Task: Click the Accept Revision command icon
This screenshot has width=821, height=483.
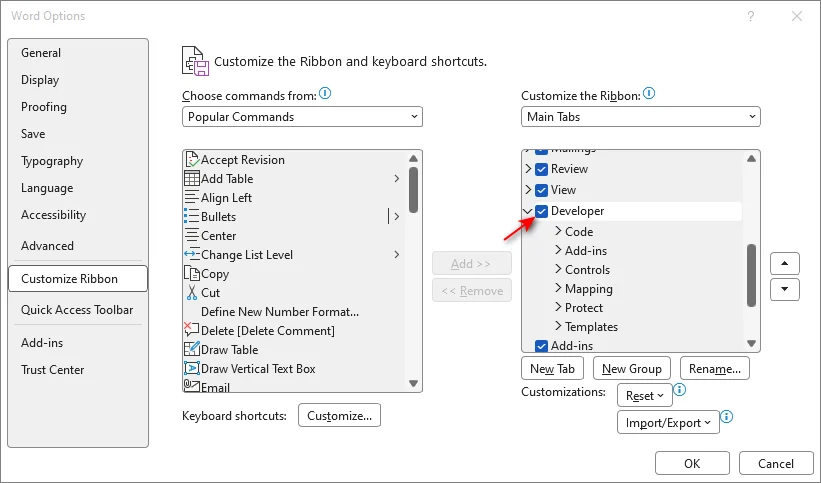Action: 192,159
